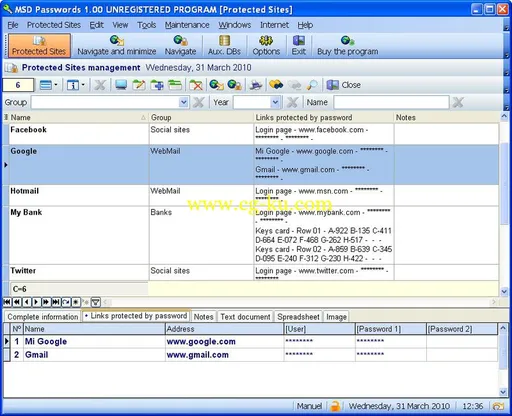The height and width of the screenshot is (416, 512).
Task: Click the globe with padlock icon
Action: (x=234, y=85)
